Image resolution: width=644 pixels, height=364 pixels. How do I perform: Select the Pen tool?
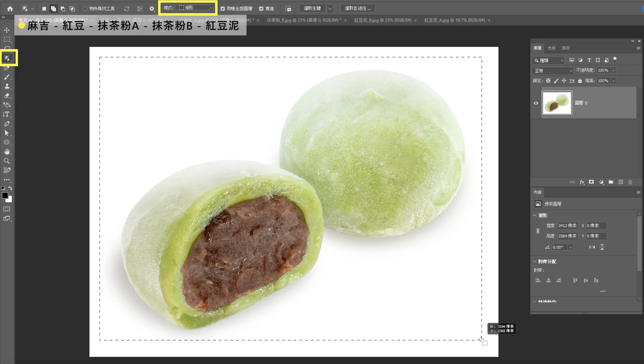coord(7,124)
